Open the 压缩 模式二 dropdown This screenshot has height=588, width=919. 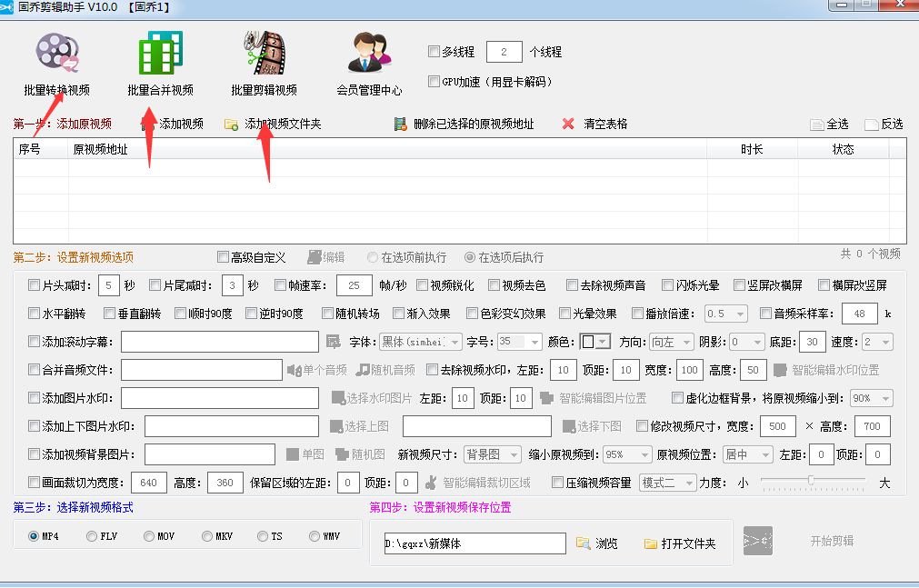click(x=667, y=483)
